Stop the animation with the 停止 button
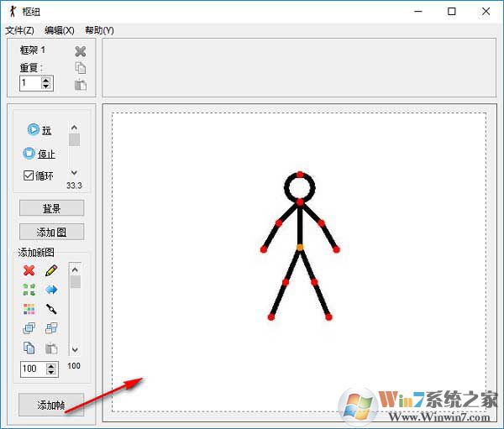Image resolution: width=504 pixels, height=429 pixels. point(39,154)
